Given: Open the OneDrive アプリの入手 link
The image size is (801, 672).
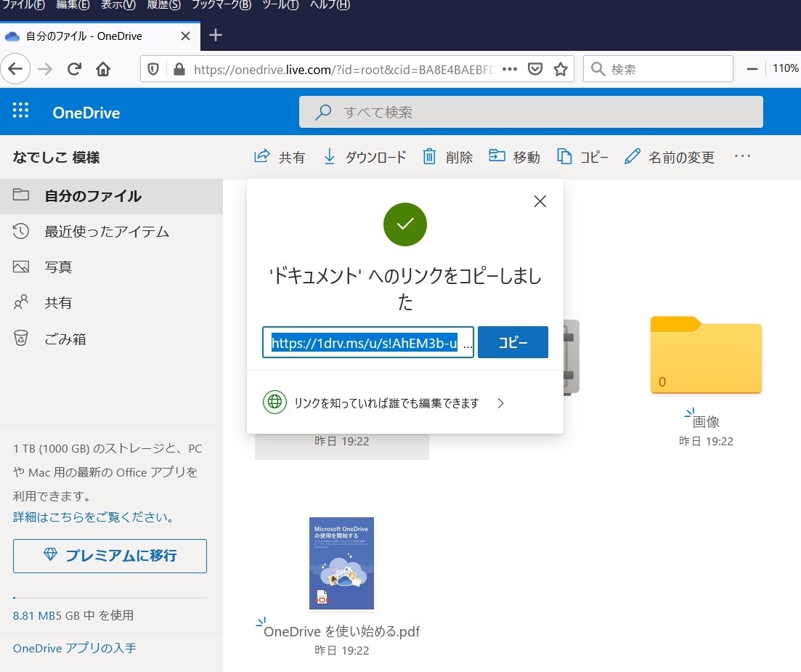Looking at the screenshot, I should pos(74,648).
